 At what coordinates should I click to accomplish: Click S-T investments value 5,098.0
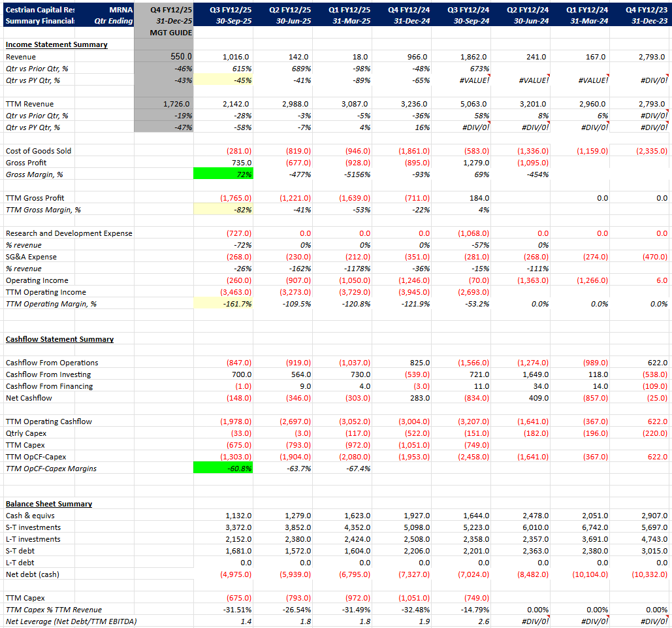[417, 527]
